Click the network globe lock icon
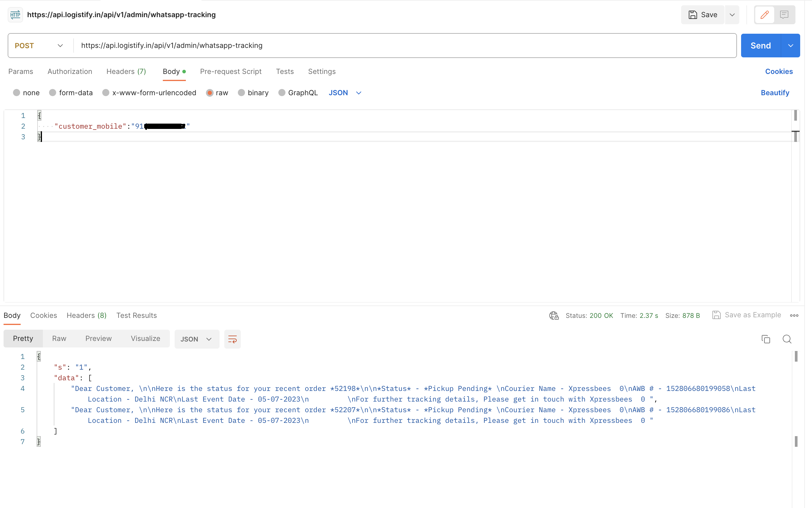 553,315
